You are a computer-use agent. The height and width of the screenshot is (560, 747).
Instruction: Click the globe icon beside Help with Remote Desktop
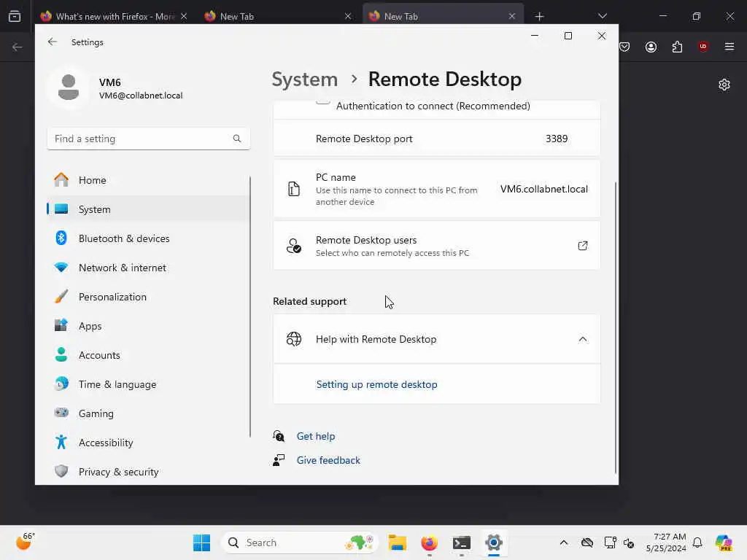(294, 339)
